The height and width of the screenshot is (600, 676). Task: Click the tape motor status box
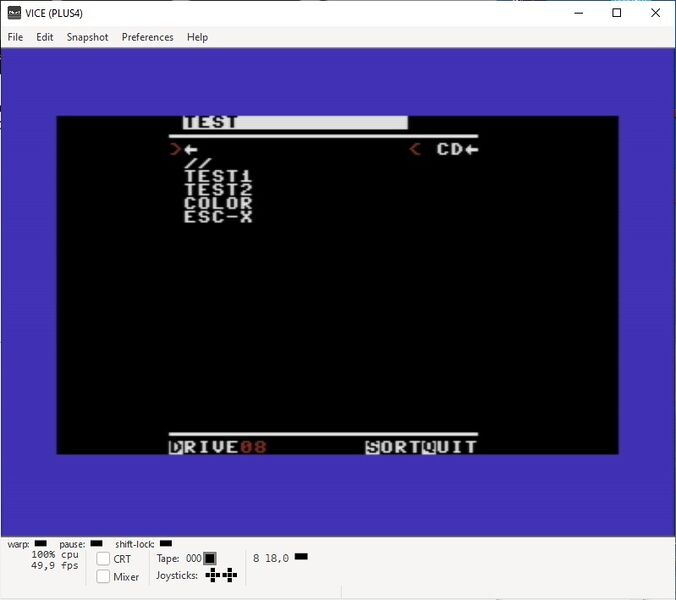point(210,559)
